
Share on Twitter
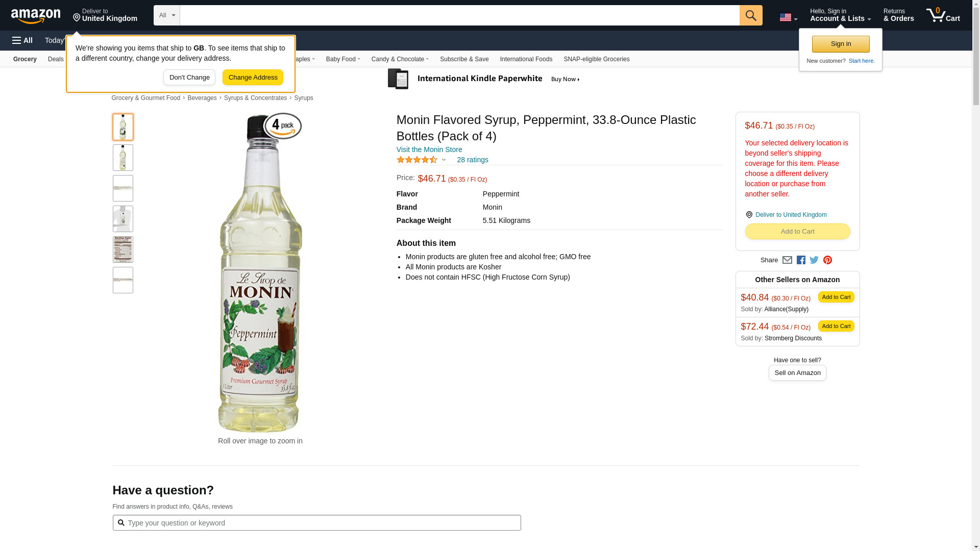[814, 260]
